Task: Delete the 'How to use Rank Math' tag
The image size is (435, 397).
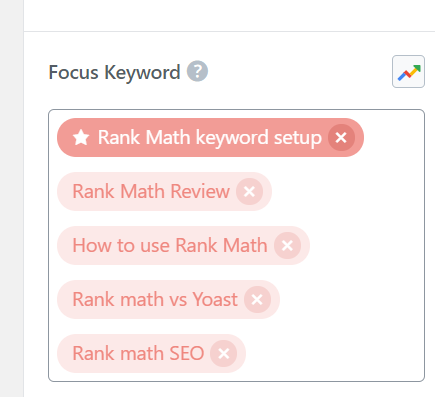Action: pos(287,246)
